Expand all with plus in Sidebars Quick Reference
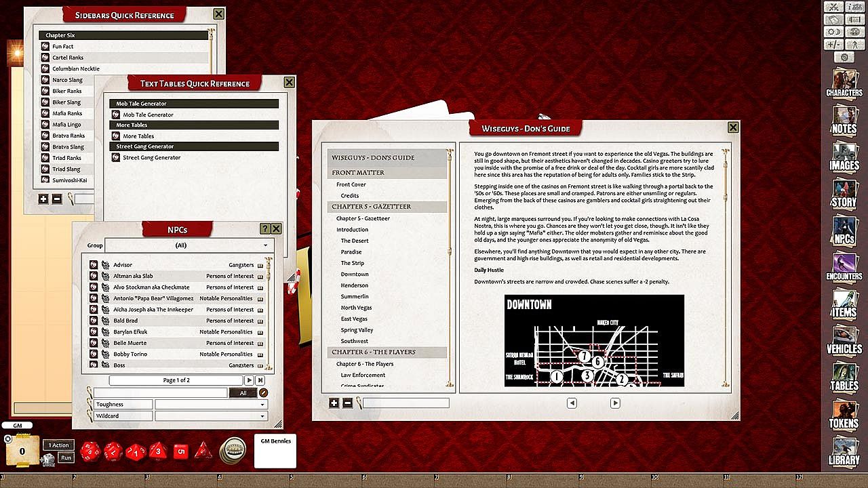 pyautogui.click(x=43, y=199)
